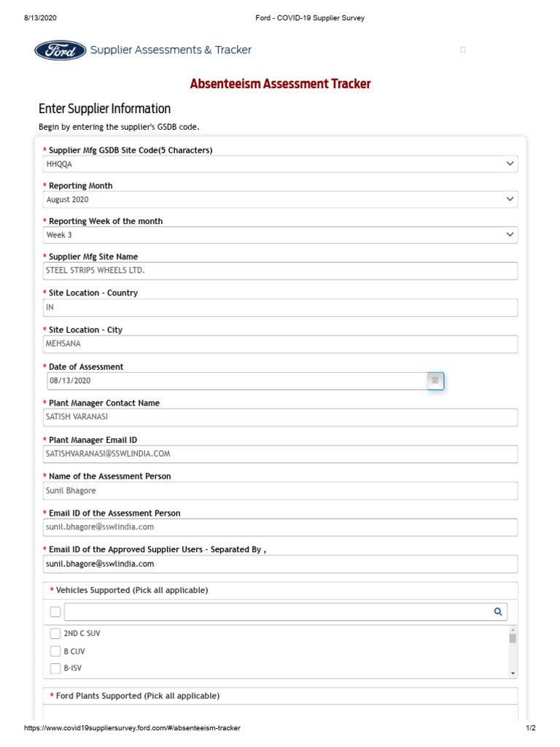This screenshot has height=747, width=560.
Task: Click the vehicles search text box
Action: pyautogui.click(x=276, y=612)
